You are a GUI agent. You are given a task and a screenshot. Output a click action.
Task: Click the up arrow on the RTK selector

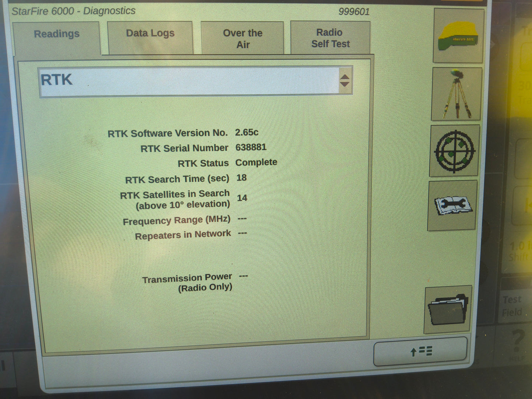coord(345,76)
